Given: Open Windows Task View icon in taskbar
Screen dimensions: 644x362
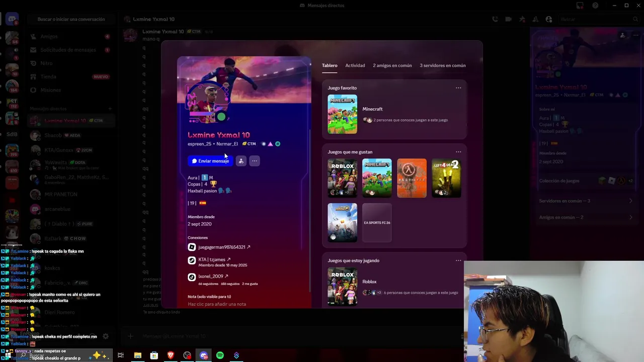Looking at the screenshot, I should (x=121, y=355).
